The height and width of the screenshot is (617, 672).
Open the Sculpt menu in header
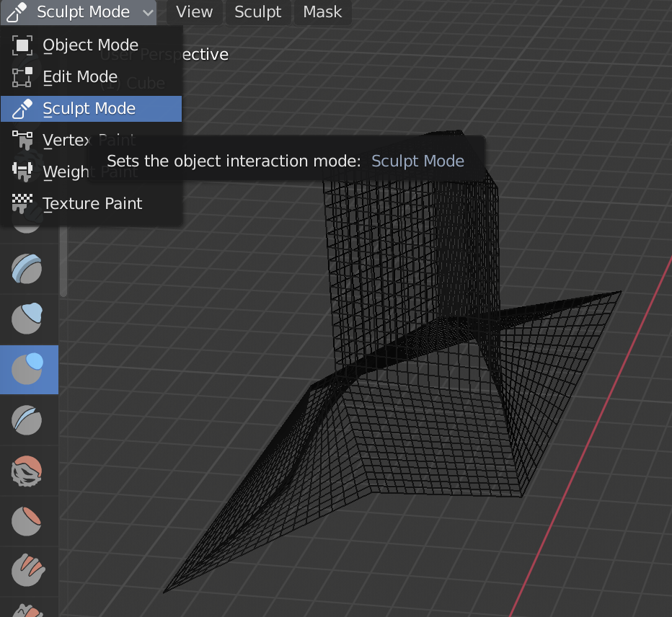click(257, 12)
